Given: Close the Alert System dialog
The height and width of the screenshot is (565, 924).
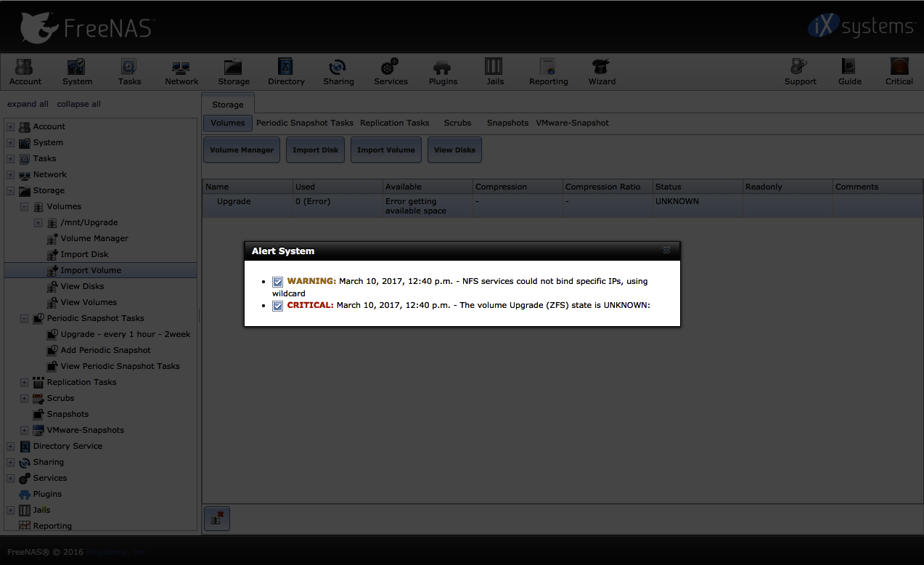Looking at the screenshot, I should [666, 251].
